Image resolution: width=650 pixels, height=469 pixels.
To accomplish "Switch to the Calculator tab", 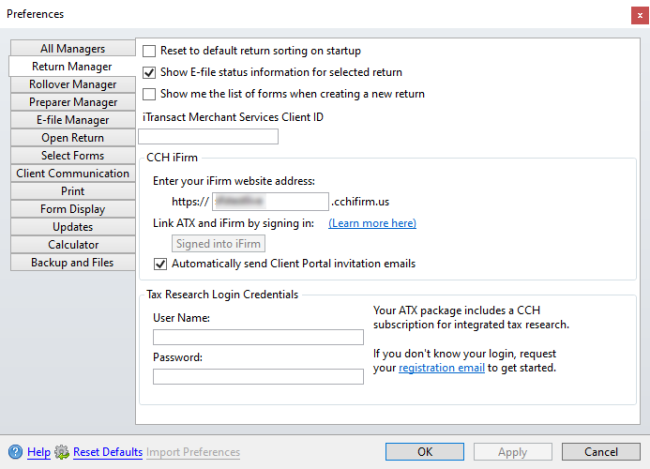I will pos(73,245).
